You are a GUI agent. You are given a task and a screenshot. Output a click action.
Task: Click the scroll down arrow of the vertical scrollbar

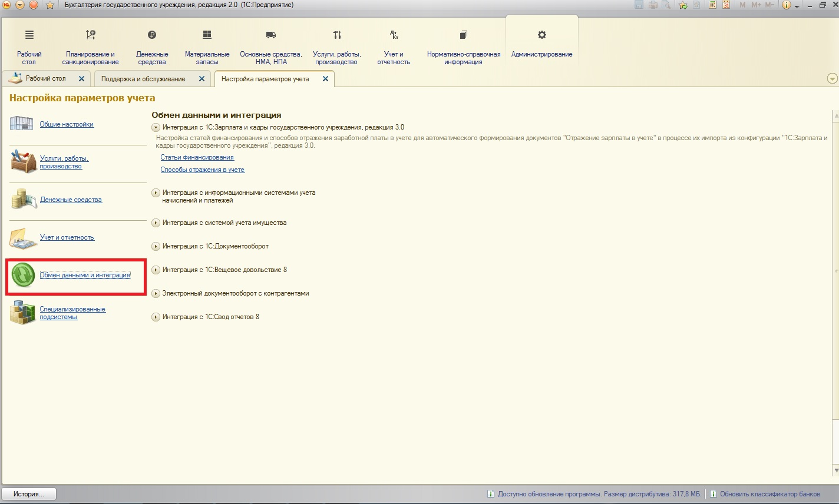pyautogui.click(x=835, y=469)
